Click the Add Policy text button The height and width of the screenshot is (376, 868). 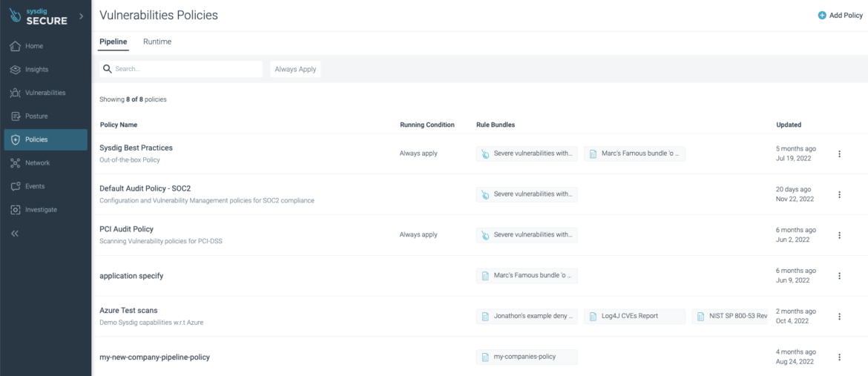pyautogui.click(x=846, y=16)
